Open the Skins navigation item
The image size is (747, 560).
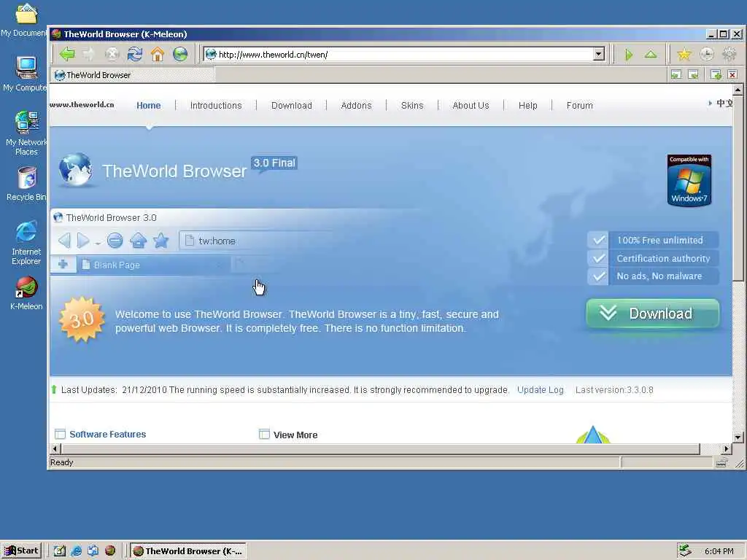pyautogui.click(x=412, y=105)
